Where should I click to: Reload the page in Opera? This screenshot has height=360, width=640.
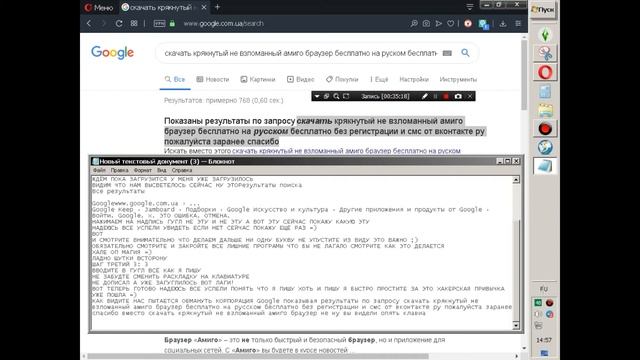119,24
